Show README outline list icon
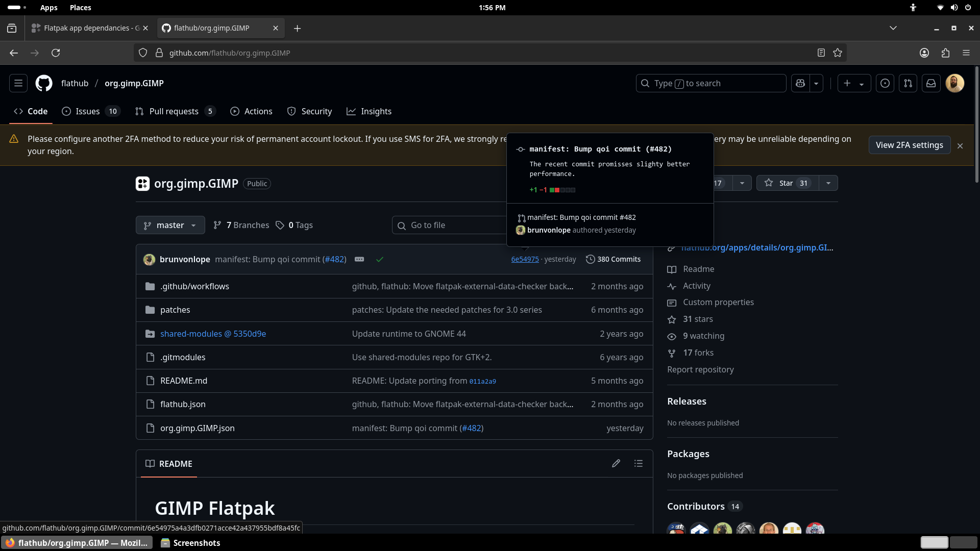 tap(639, 463)
